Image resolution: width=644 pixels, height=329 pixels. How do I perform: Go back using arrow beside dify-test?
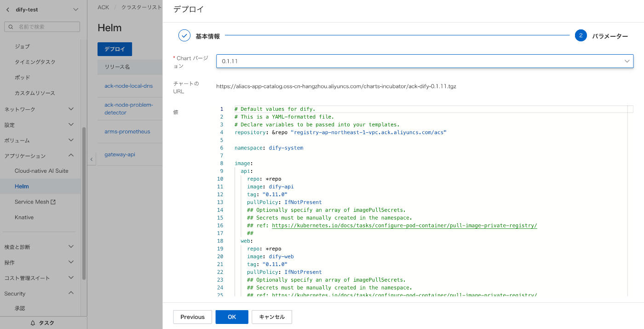[8, 10]
